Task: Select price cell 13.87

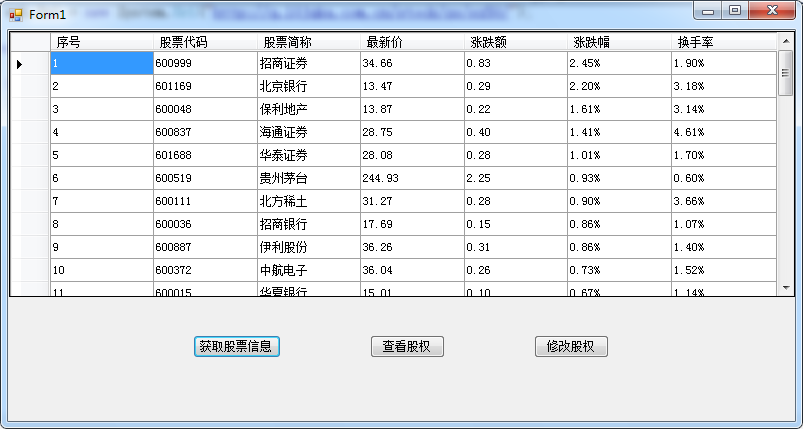Action: pyautogui.click(x=412, y=109)
